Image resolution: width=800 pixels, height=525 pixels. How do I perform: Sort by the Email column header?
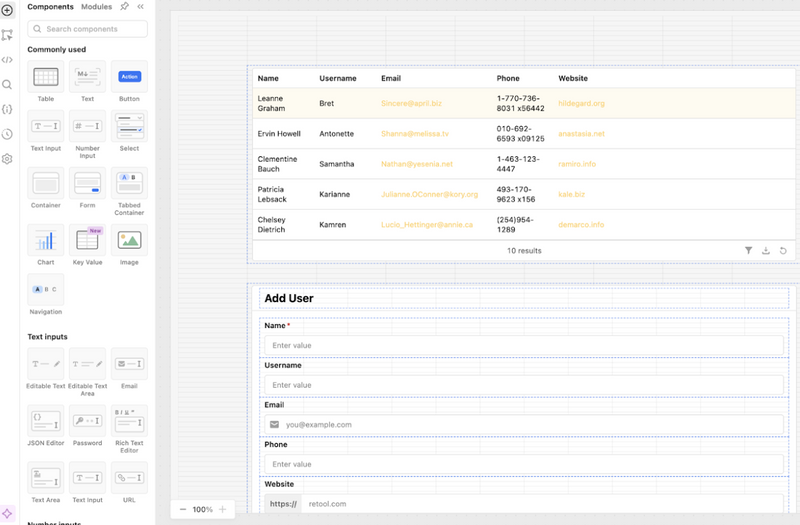click(391, 78)
